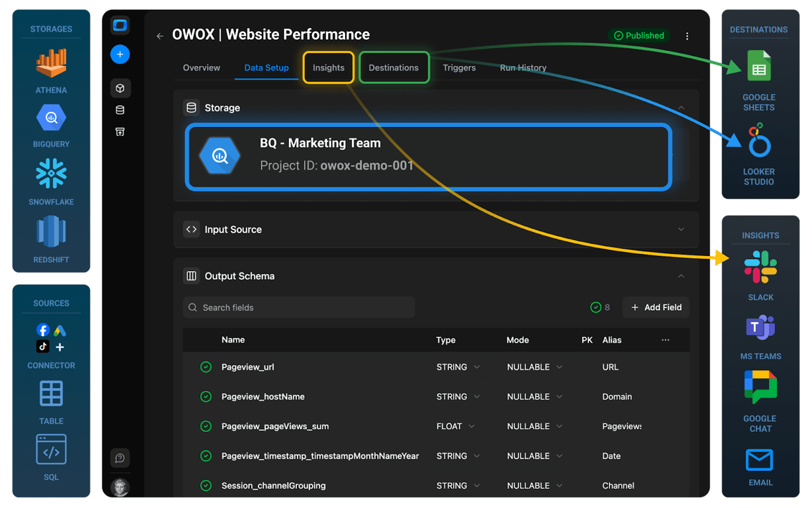Toggle the Pageview_timestamp_timestampMonthNameYear status check

[x=206, y=456]
